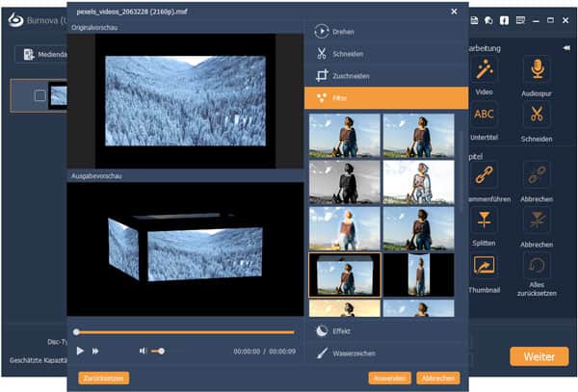Select the Thumbnail tool icon

(484, 268)
